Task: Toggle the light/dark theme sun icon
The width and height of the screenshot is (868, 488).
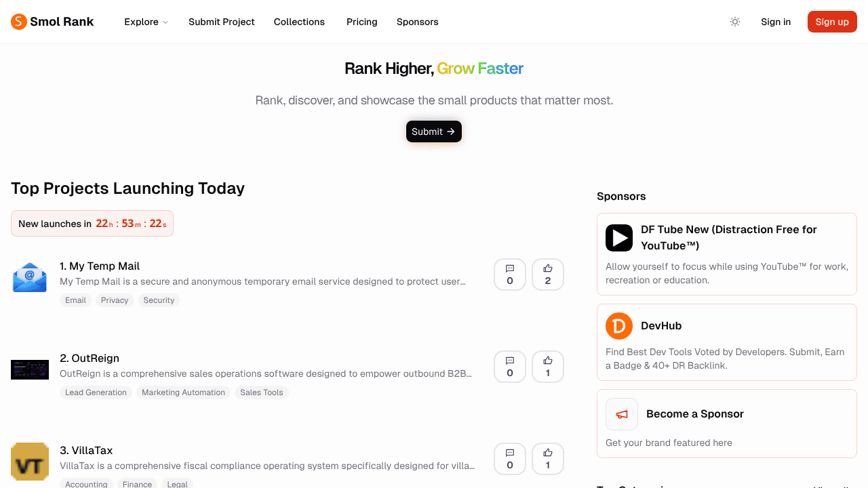Action: pos(735,22)
